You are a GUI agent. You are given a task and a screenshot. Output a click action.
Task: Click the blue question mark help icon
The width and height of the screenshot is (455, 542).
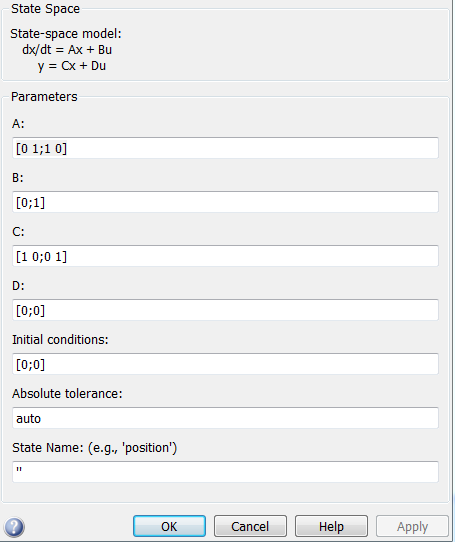coord(14,527)
